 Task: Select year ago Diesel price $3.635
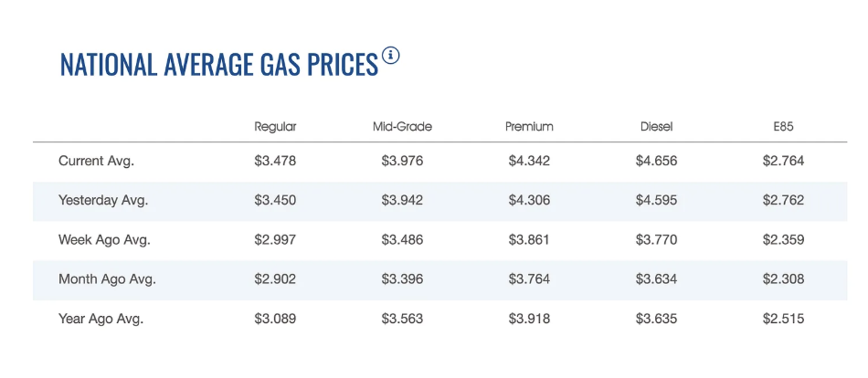tap(657, 319)
